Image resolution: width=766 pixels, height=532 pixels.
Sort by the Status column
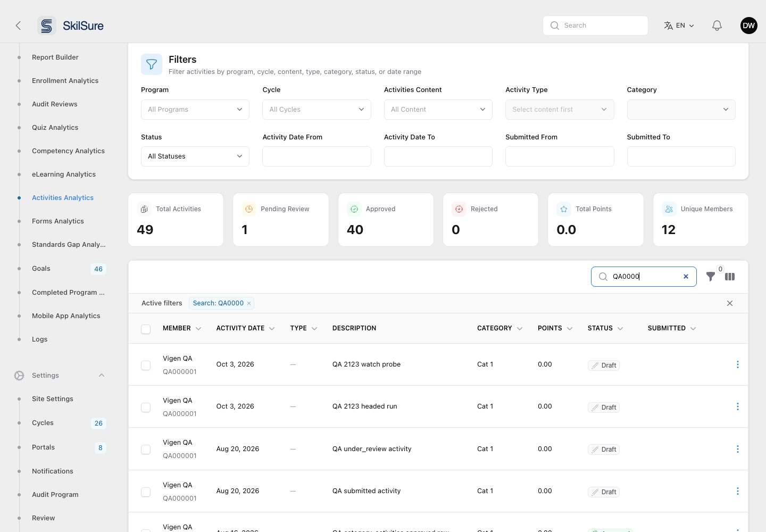coord(605,328)
